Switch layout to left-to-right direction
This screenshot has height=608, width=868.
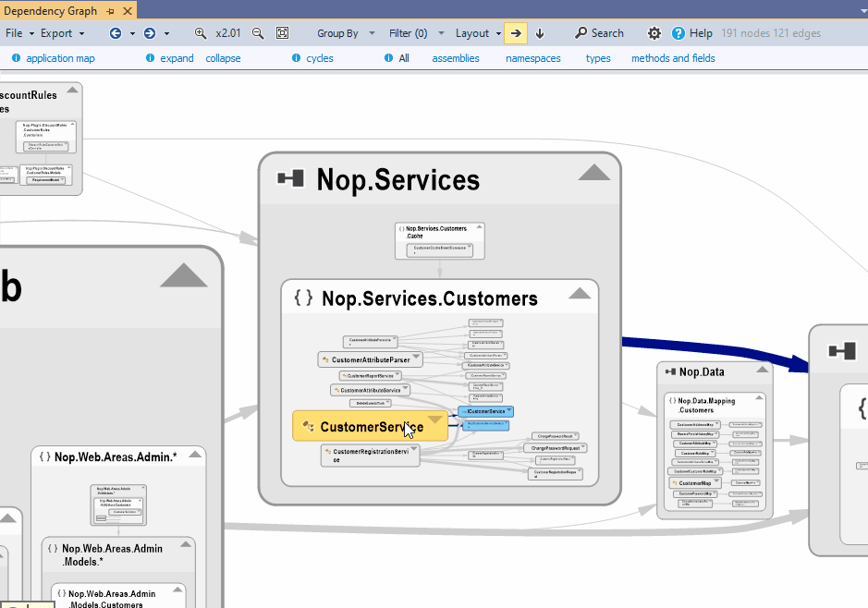pos(517,33)
